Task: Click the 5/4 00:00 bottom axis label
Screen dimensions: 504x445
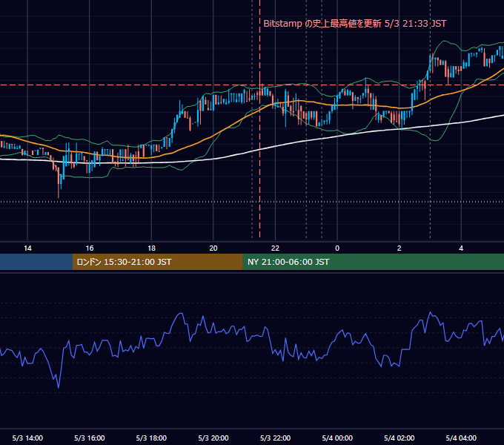Action: (x=337, y=438)
